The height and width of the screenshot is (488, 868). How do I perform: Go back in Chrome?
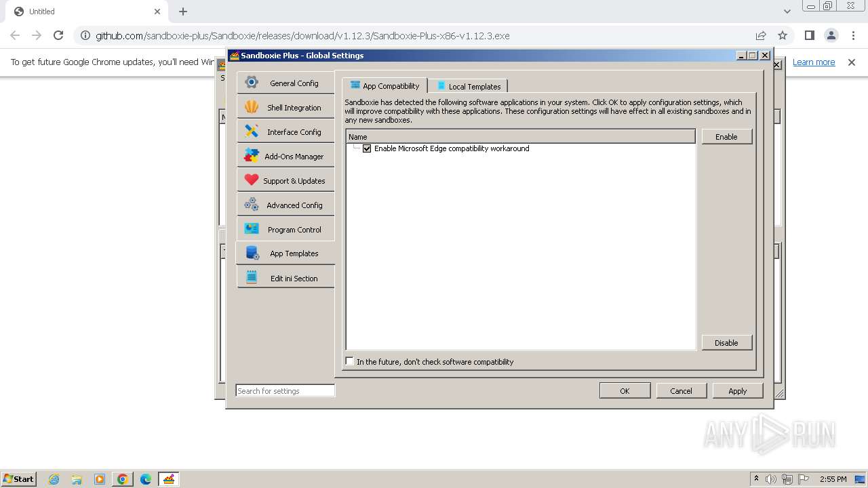[x=15, y=35]
